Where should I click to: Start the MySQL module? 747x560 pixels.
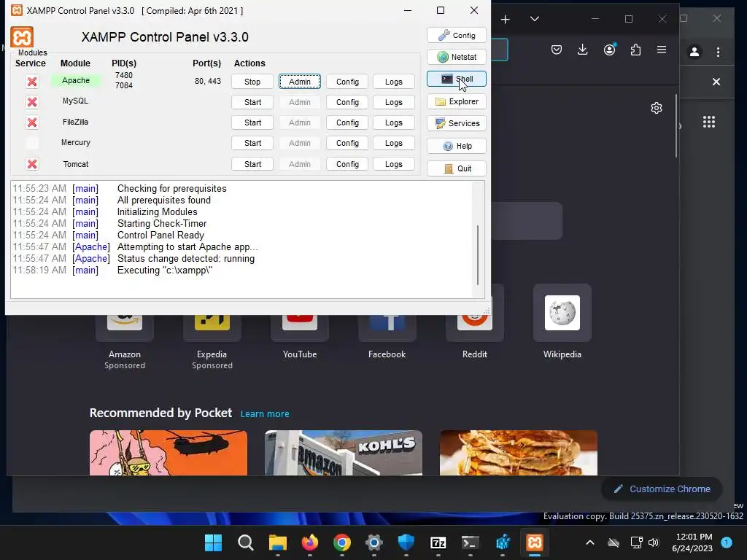pyautogui.click(x=252, y=102)
